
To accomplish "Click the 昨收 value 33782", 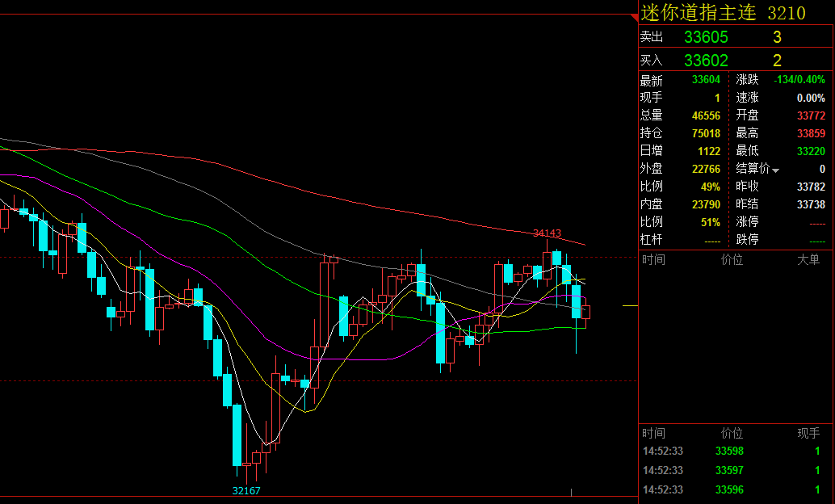I will [811, 187].
